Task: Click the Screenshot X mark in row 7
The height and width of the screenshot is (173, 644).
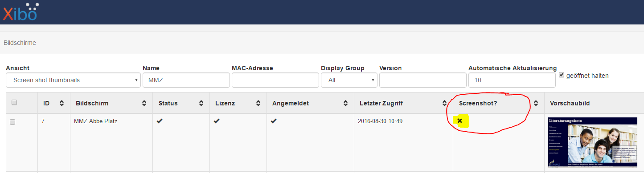Action: pyautogui.click(x=459, y=121)
